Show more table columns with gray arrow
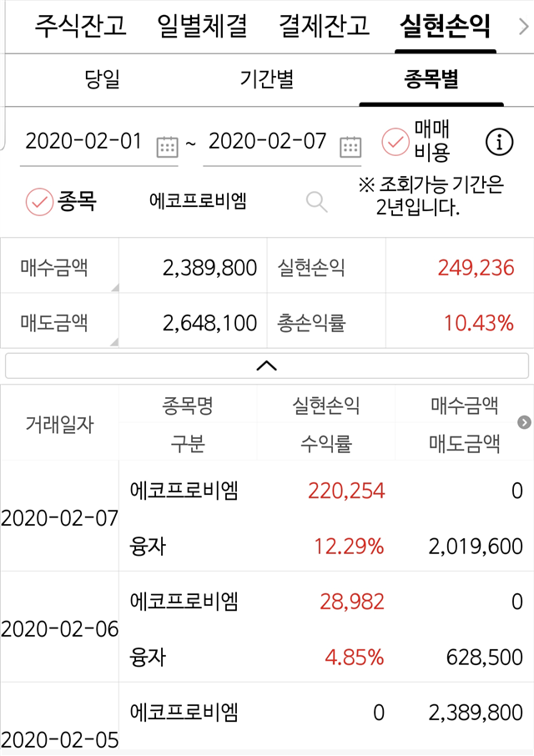 coord(524,422)
